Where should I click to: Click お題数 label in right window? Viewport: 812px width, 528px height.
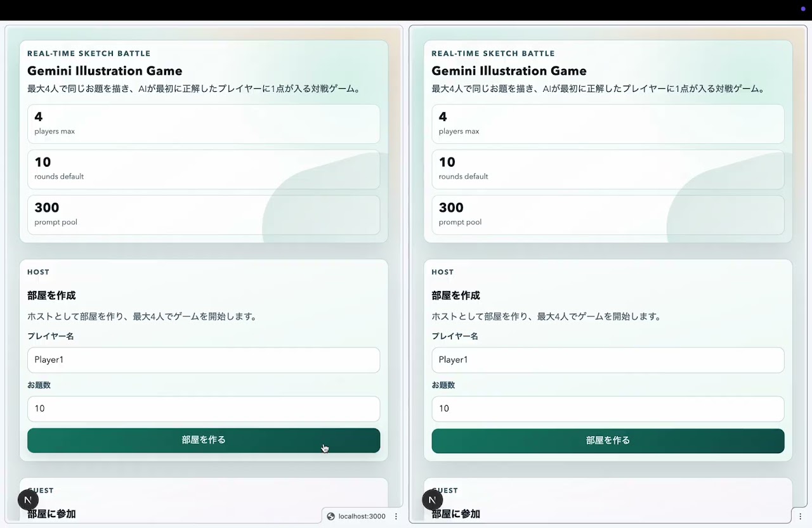(x=443, y=385)
